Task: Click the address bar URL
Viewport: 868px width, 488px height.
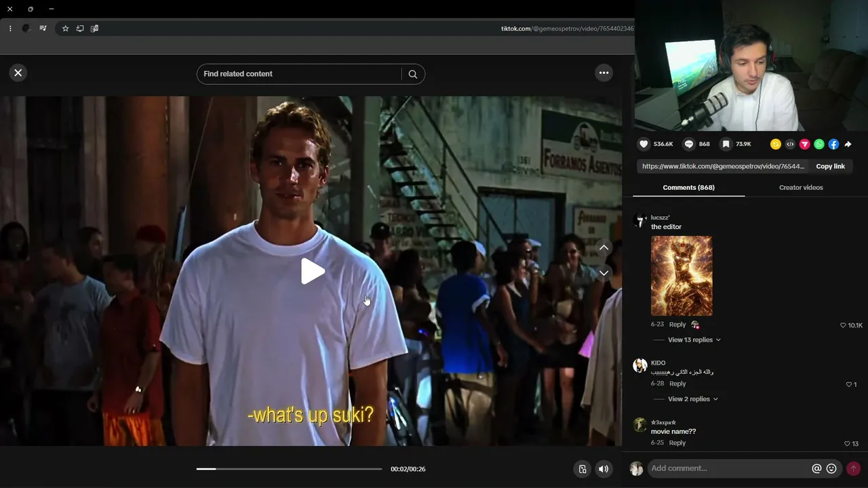Action: [x=568, y=28]
